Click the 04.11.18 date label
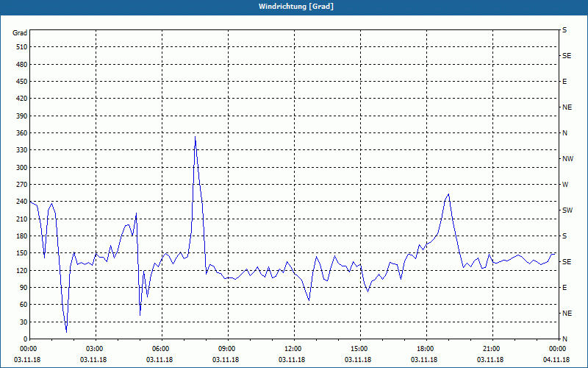Image resolution: width=588 pixels, height=368 pixels. tap(556, 360)
